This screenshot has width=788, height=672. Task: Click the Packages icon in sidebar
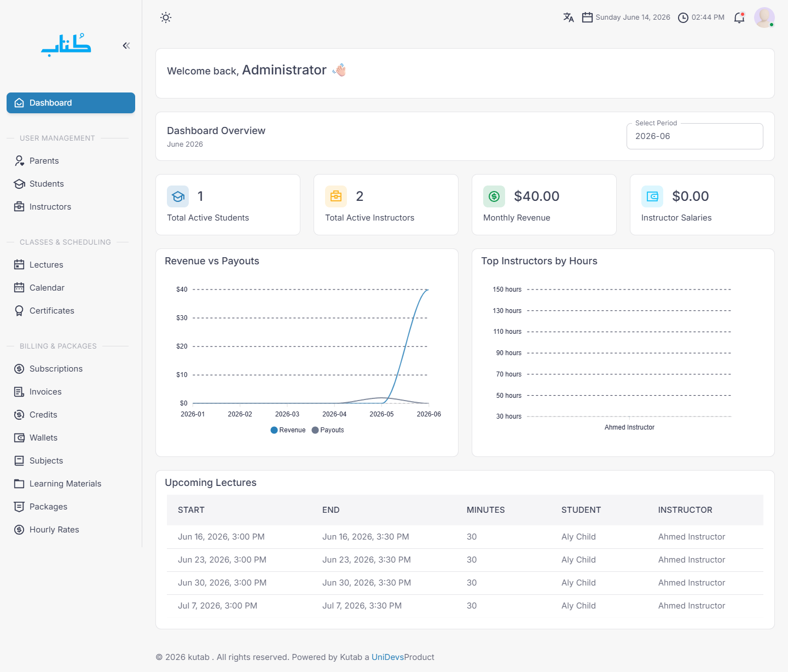click(x=19, y=507)
